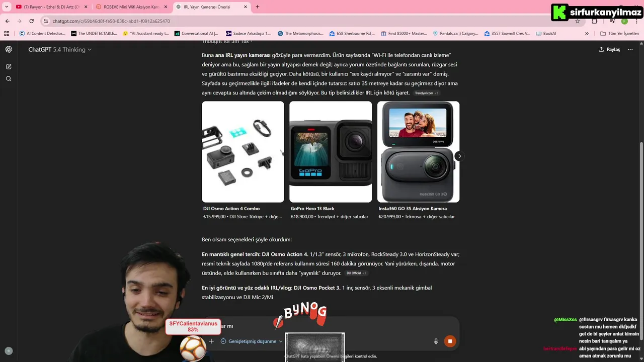644x362 pixels.
Task: Click the '₺20.999,00 • Teknosa' price line
Action: [x=417, y=217]
